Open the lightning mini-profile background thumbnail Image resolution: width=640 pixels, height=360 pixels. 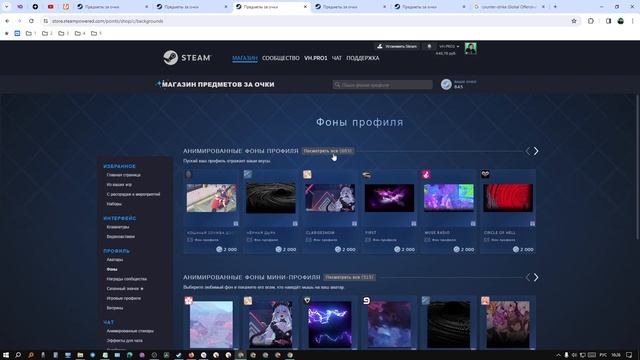pos(330,324)
